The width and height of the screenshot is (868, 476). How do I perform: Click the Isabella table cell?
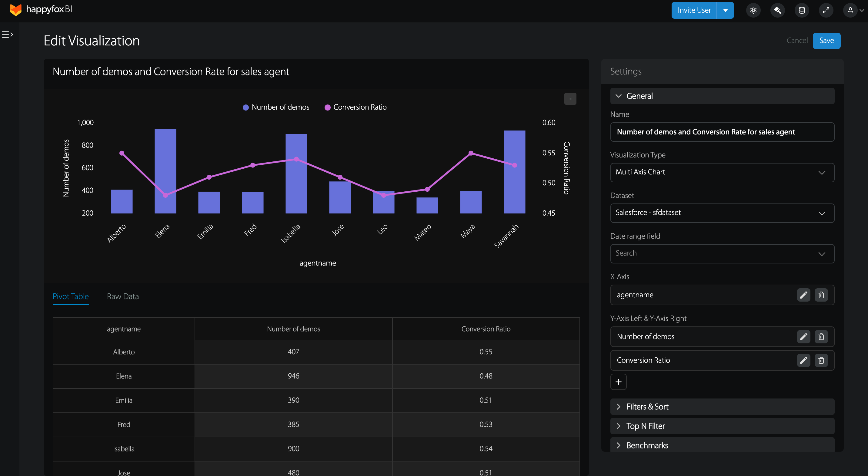coord(124,449)
